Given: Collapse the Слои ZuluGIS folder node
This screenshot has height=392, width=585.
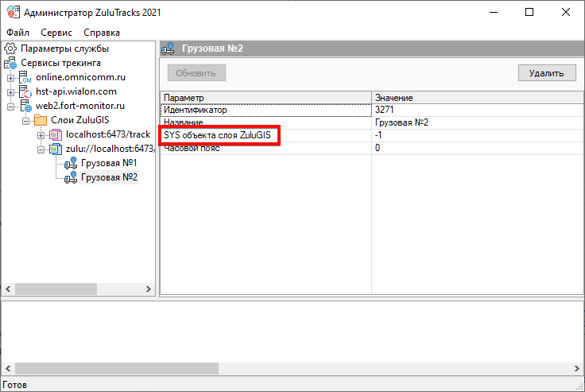Looking at the screenshot, I should pyautogui.click(x=25, y=120).
